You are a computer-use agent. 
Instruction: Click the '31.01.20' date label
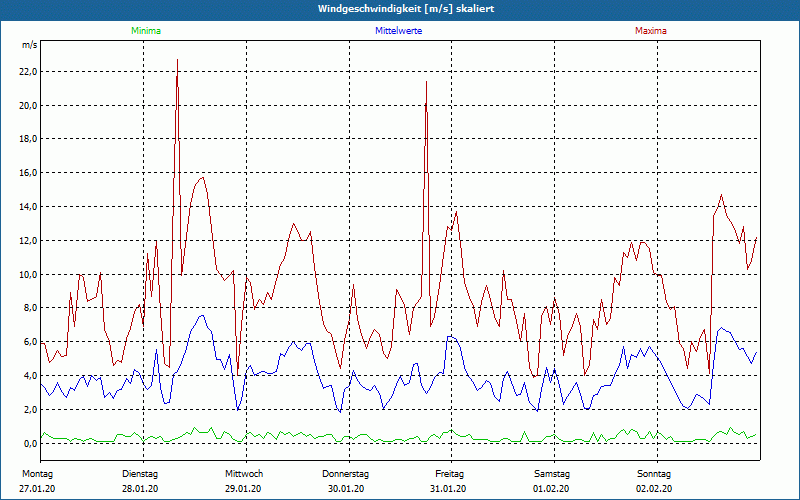click(x=447, y=489)
